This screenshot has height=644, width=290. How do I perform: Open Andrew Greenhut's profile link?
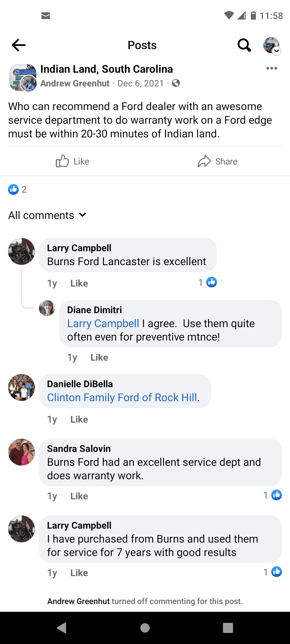pos(75,83)
